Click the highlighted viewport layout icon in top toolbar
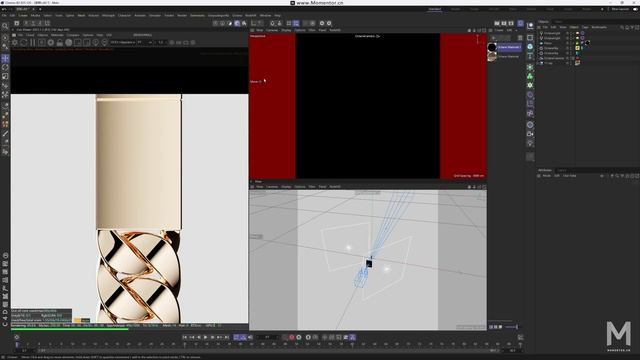 click(x=296, y=23)
